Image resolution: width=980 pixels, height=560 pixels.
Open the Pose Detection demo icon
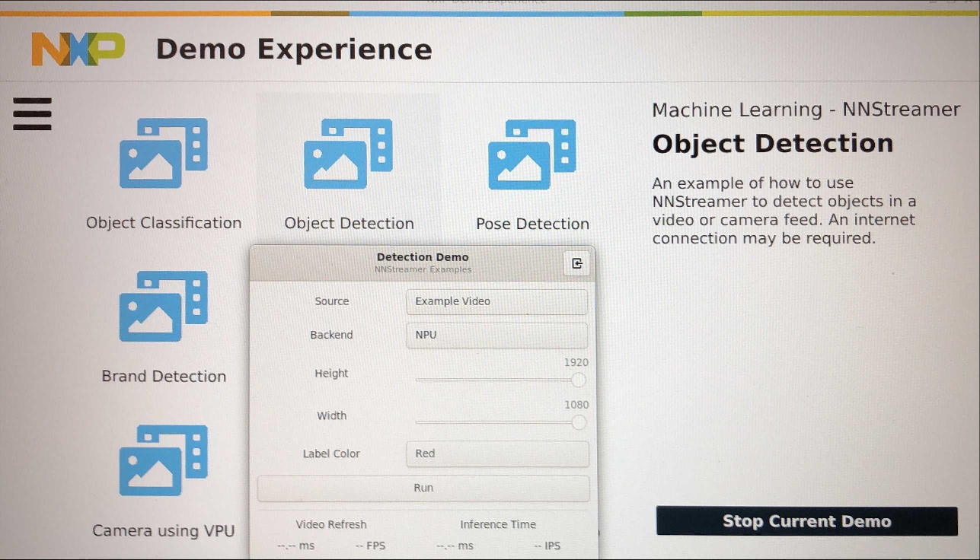pyautogui.click(x=531, y=154)
